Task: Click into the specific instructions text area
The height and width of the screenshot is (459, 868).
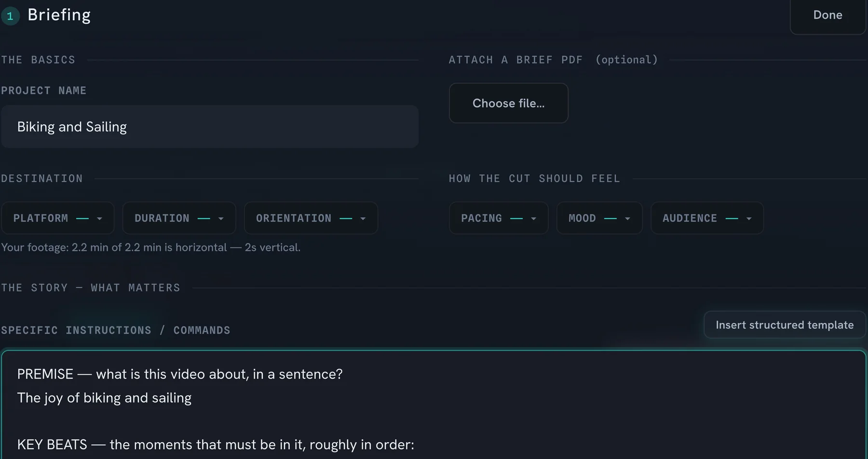Action: 434,405
